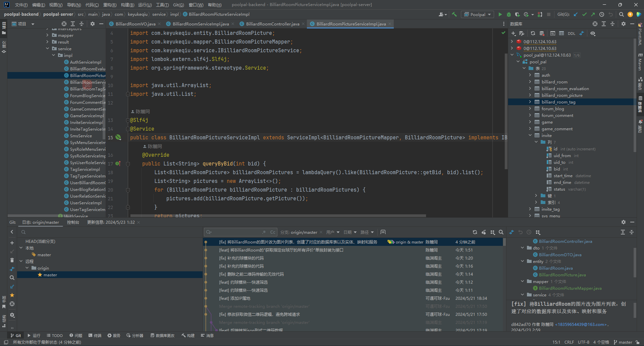Switch to BilliardRoomController.java tab
The height and width of the screenshot is (346, 644).
coord(272,24)
